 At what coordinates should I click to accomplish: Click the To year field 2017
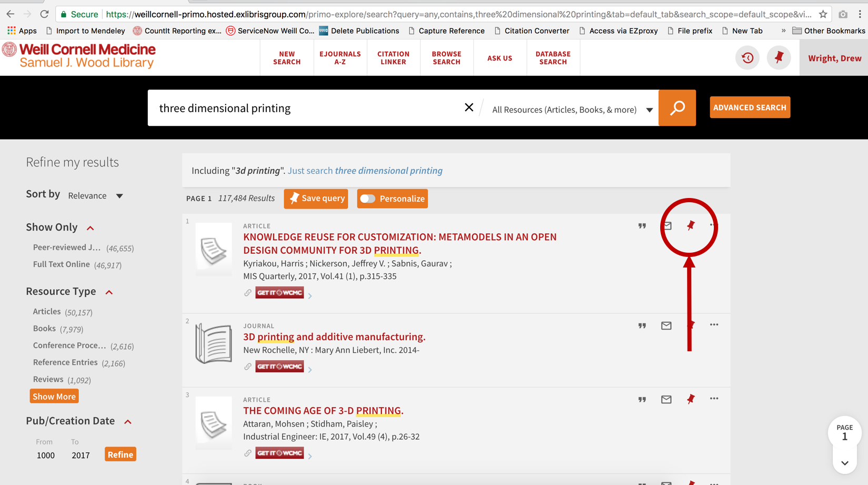pyautogui.click(x=80, y=455)
